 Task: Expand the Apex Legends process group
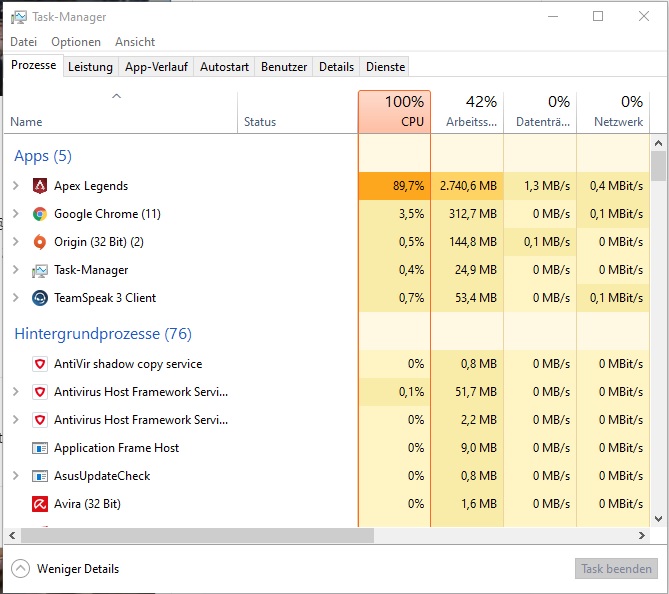16,186
